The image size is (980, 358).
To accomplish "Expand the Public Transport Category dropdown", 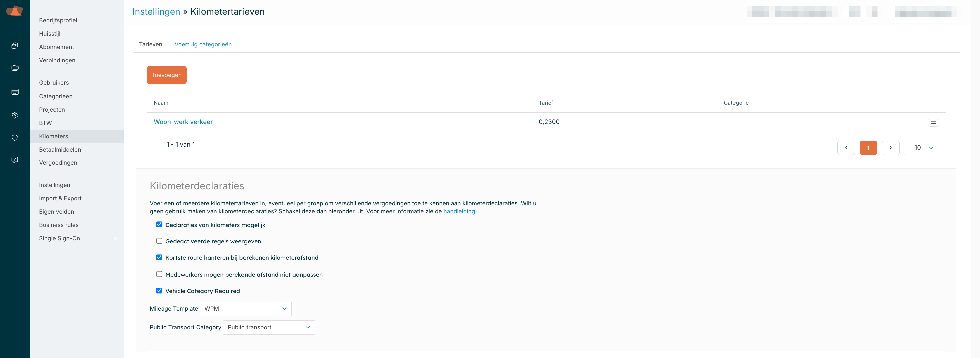I will tap(269, 327).
